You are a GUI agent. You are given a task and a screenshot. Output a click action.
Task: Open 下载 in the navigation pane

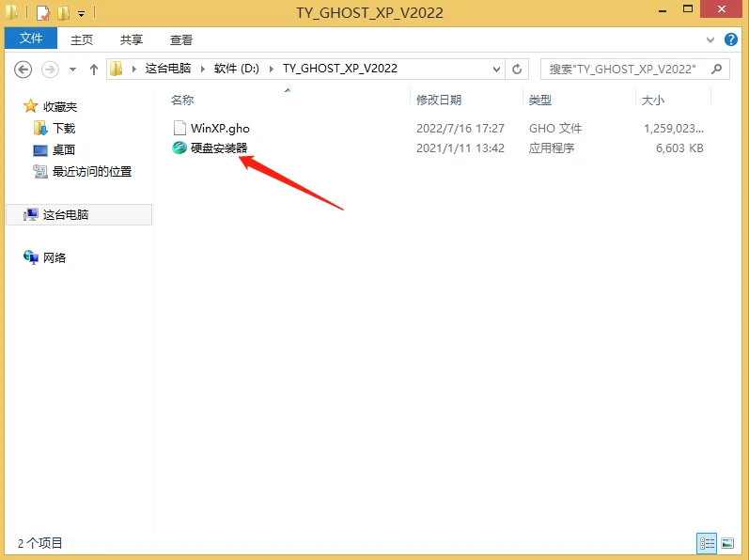tap(64, 128)
